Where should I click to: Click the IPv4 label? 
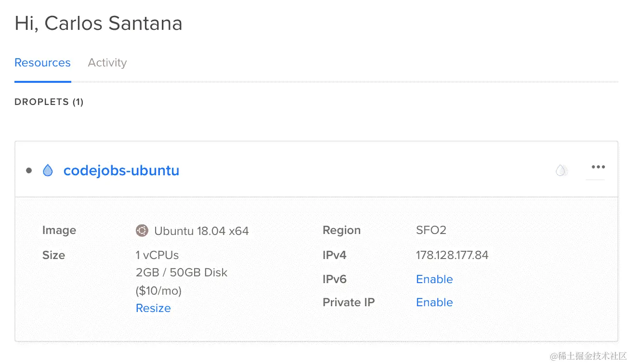pyautogui.click(x=334, y=255)
